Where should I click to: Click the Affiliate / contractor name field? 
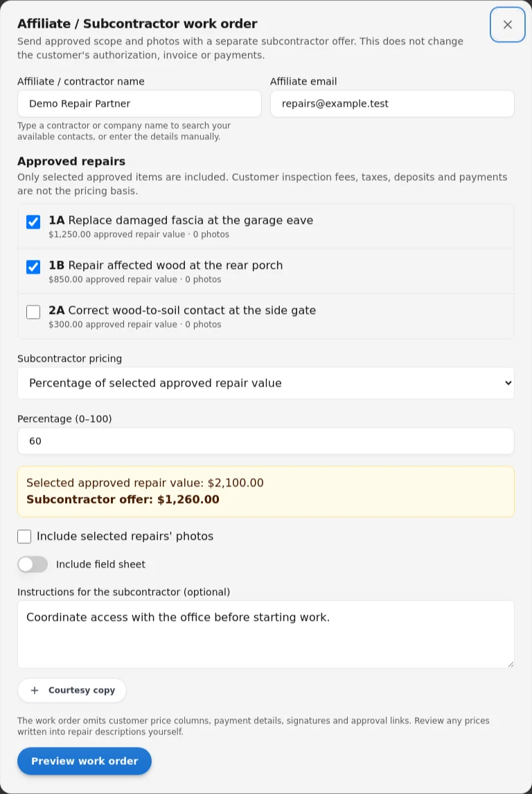139,104
